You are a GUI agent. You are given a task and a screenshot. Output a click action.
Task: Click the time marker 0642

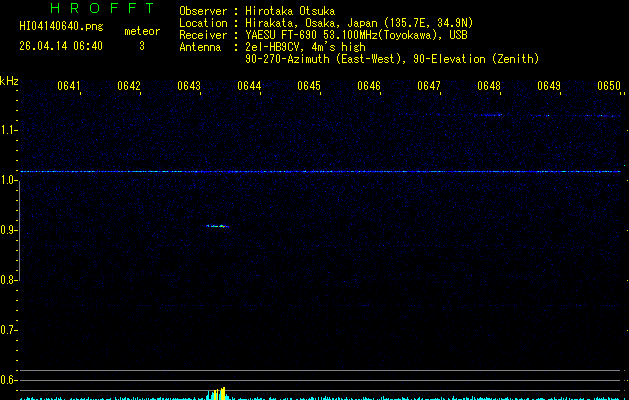pyautogui.click(x=129, y=86)
